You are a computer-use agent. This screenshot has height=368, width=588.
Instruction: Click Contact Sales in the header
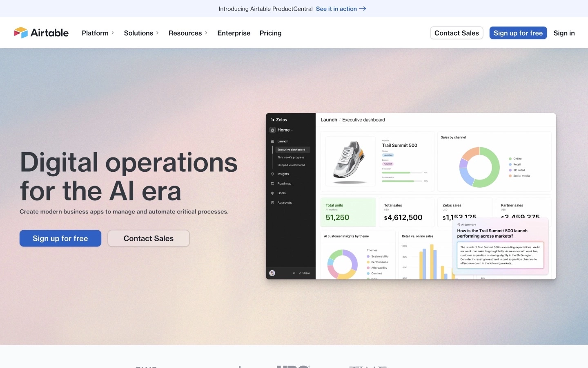457,33
